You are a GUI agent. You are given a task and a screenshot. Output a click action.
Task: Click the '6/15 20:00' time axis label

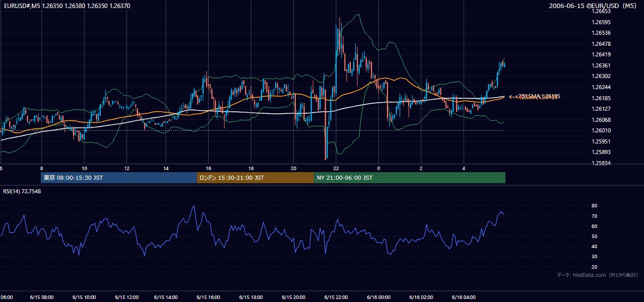(294, 297)
